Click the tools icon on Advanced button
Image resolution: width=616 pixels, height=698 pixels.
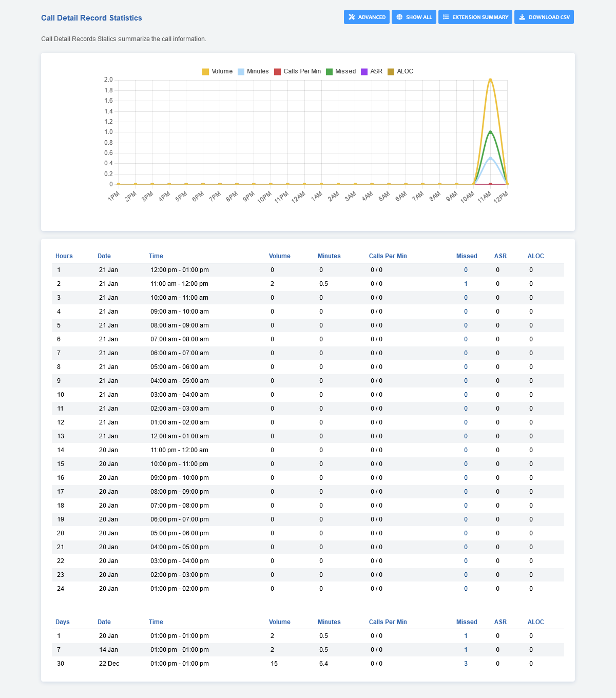click(x=352, y=17)
